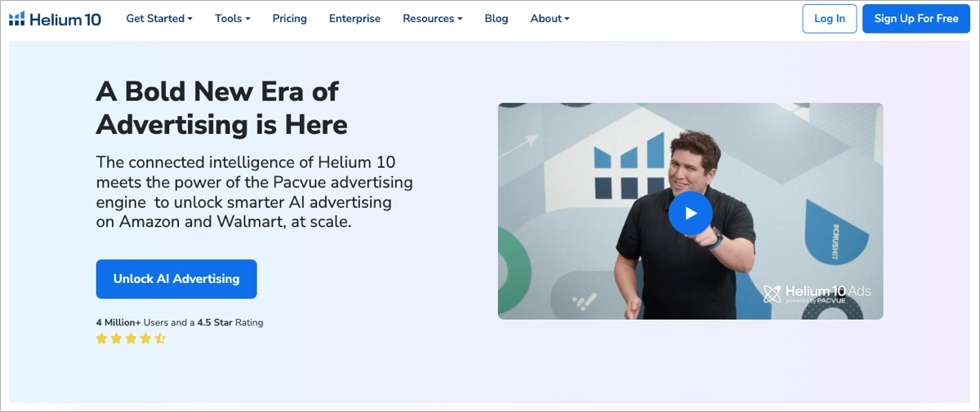Click Sign Up For Free button
The width and height of the screenshot is (980, 412).
916,19
